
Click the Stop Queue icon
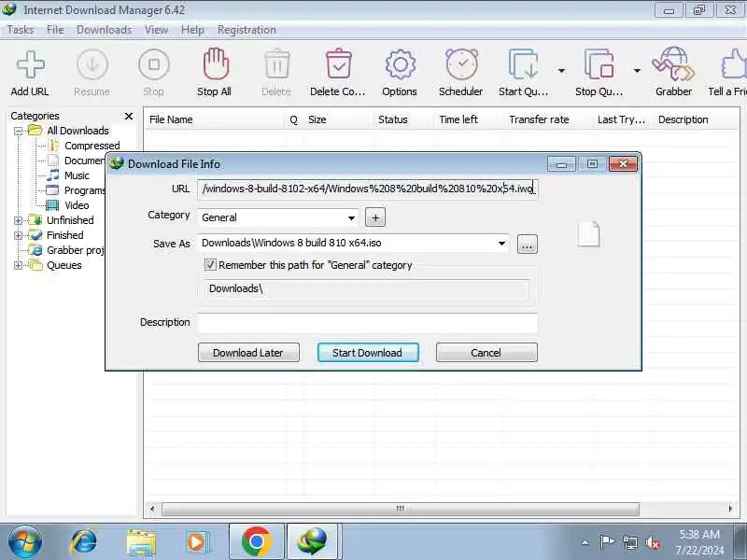(x=599, y=64)
